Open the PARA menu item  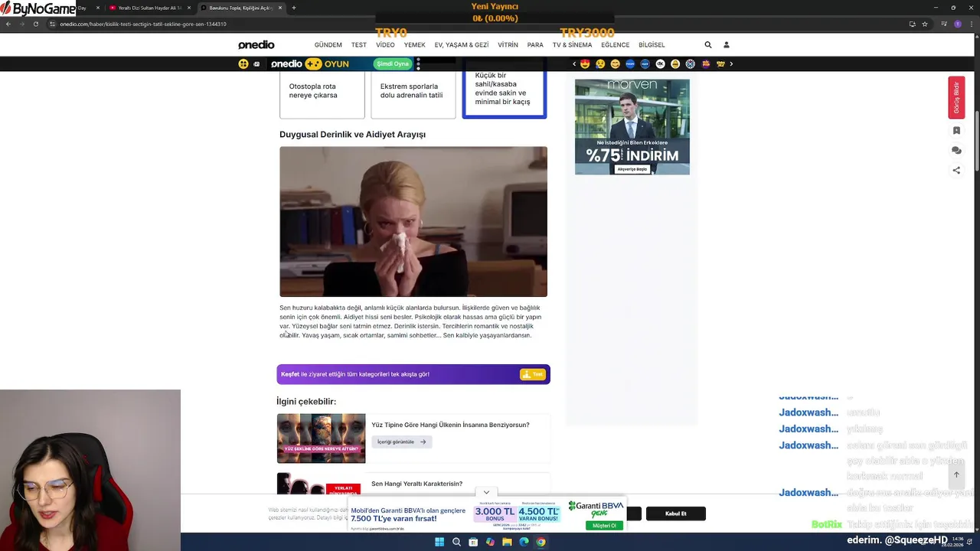coord(535,45)
